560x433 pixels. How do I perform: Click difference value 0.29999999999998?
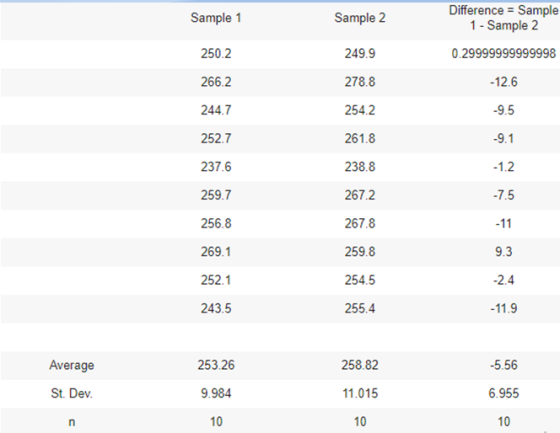click(504, 54)
